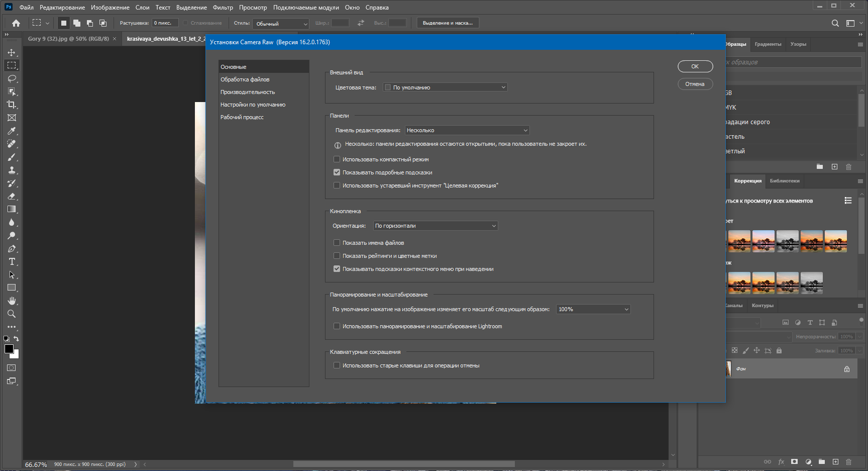Select Настройки по умолчанию category

tap(264, 105)
